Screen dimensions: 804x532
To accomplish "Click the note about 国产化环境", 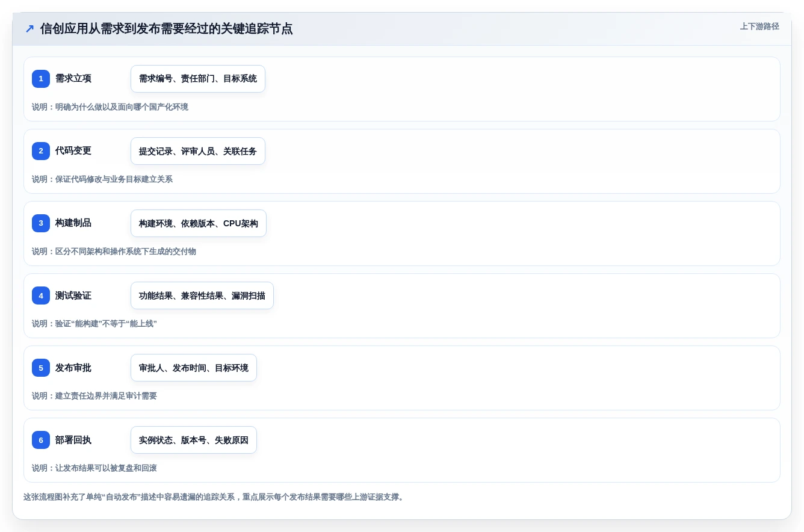I will [110, 107].
